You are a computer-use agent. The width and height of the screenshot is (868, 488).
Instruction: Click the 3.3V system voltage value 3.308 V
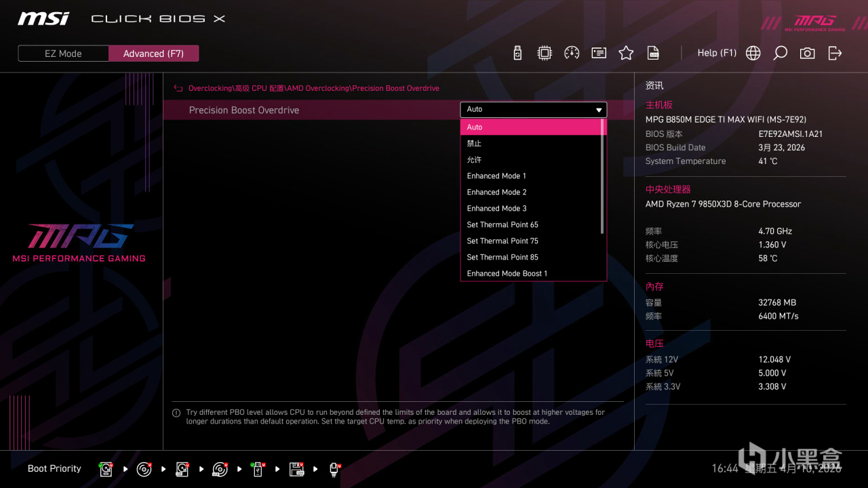773,387
